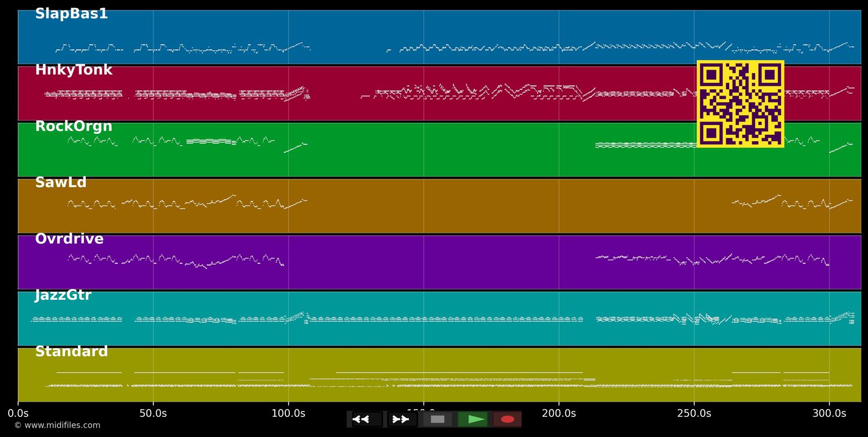Click the rewind playback button
The image size is (868, 437).
[x=367, y=419]
